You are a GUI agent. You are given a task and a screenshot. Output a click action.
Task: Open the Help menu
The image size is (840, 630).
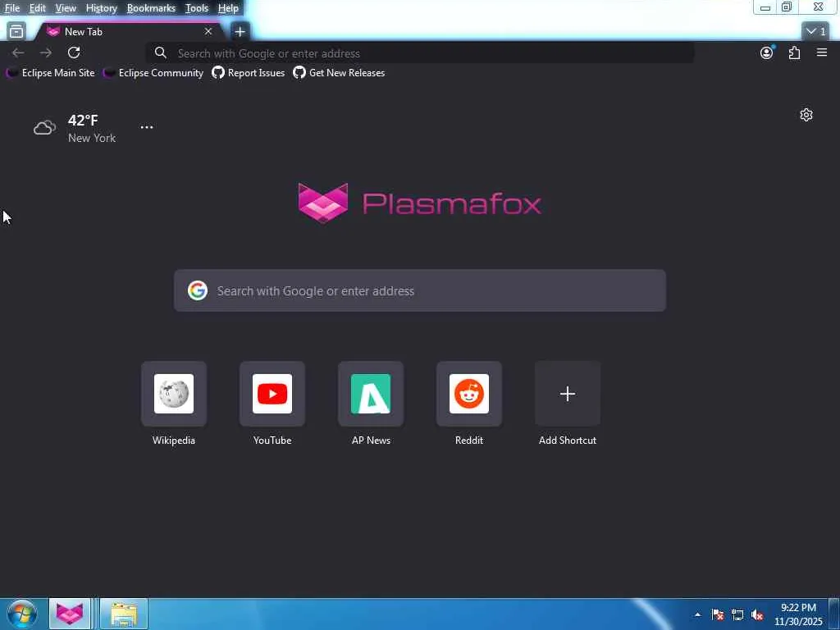pos(228,8)
